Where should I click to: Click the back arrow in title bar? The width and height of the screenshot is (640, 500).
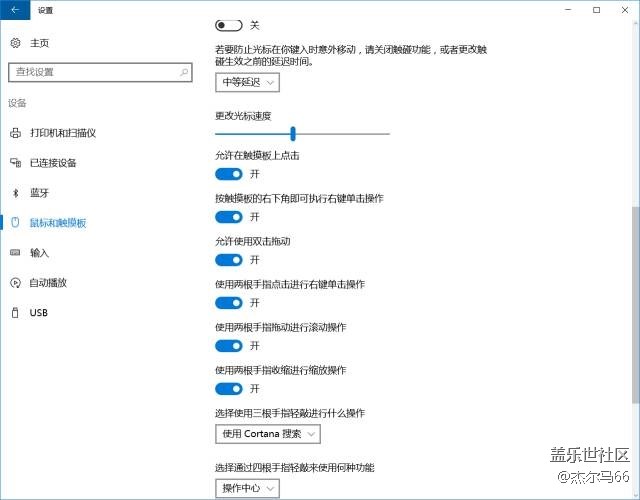[14, 9]
